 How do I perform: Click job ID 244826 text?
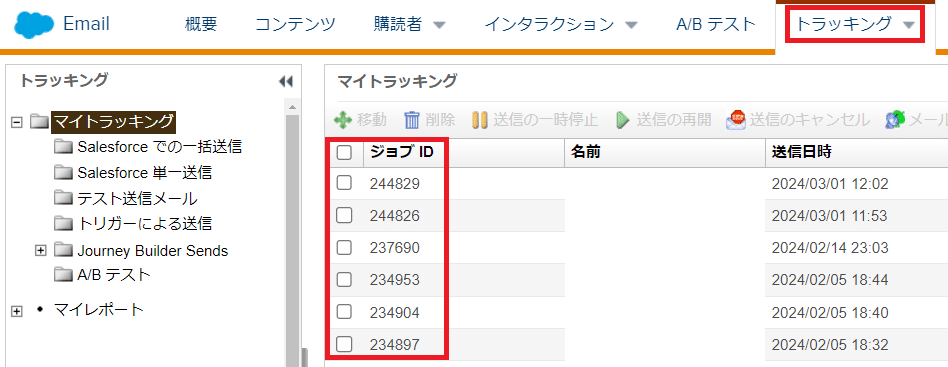[x=395, y=216]
